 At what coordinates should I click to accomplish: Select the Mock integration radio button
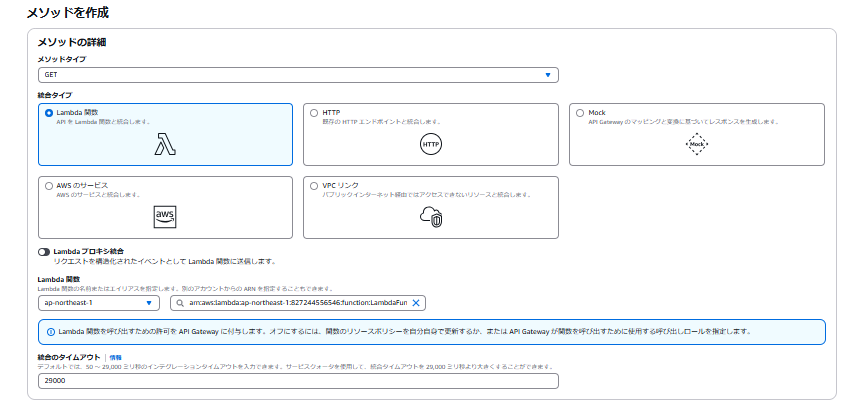580,113
